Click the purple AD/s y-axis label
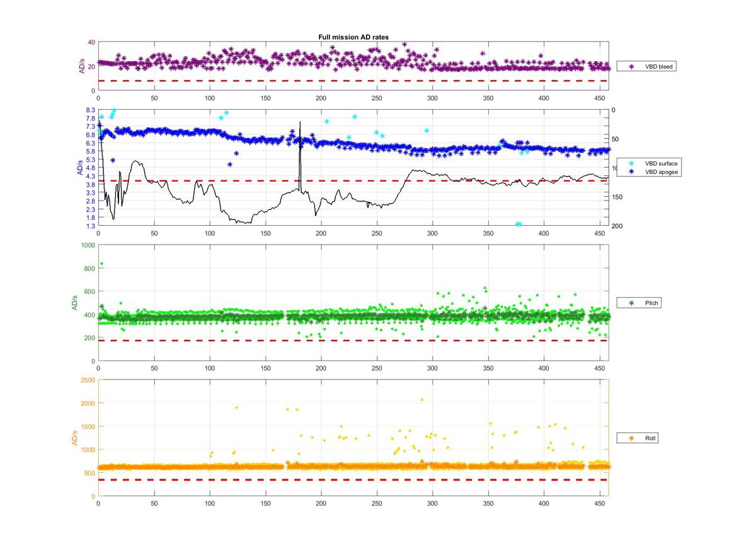Viewport: 756px width, 558px height. coord(83,66)
